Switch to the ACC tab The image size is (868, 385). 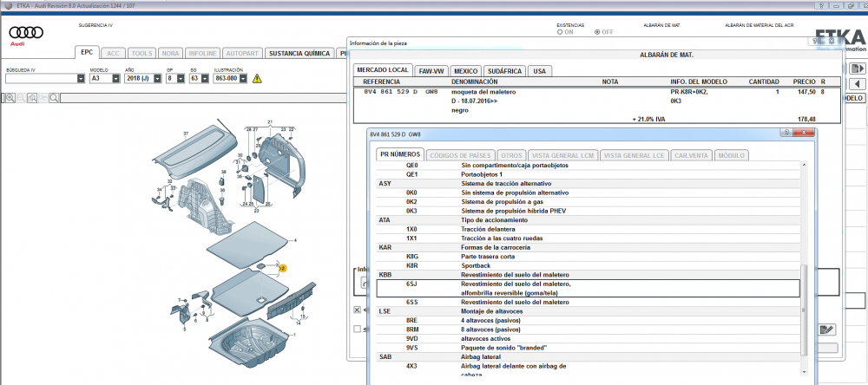pyautogui.click(x=113, y=54)
